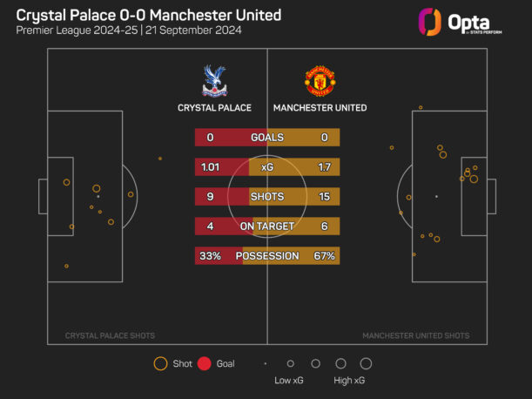Click the Manchester United club crest
Viewport: 532px width, 399px height.
pyautogui.click(x=319, y=81)
